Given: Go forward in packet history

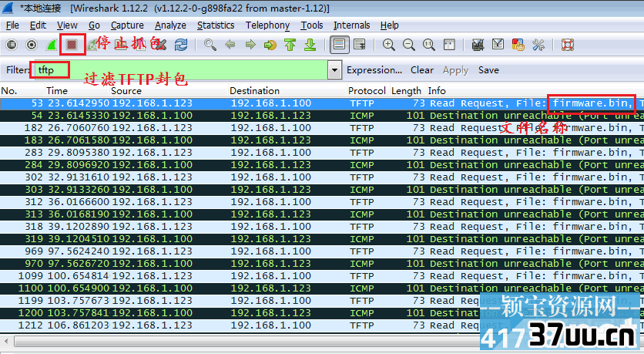Looking at the screenshot, I should point(250,45).
